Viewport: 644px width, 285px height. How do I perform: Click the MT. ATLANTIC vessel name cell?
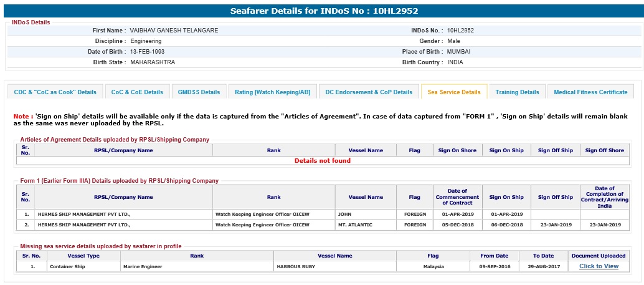pyautogui.click(x=354, y=225)
